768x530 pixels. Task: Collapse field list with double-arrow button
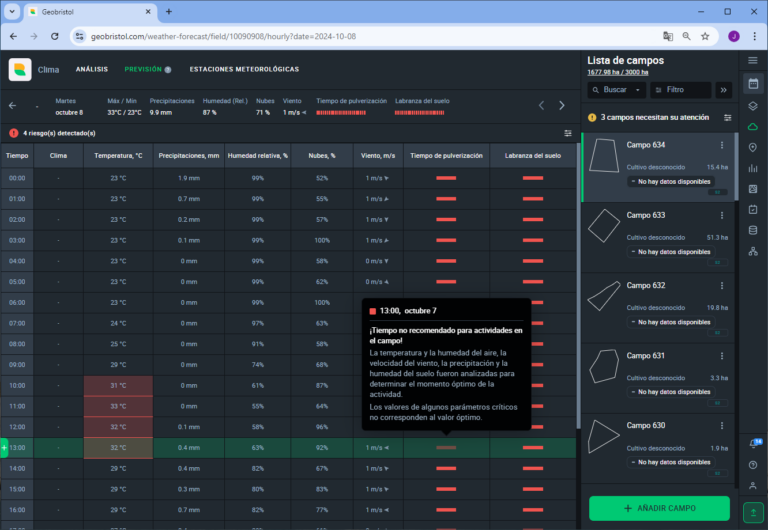(724, 90)
